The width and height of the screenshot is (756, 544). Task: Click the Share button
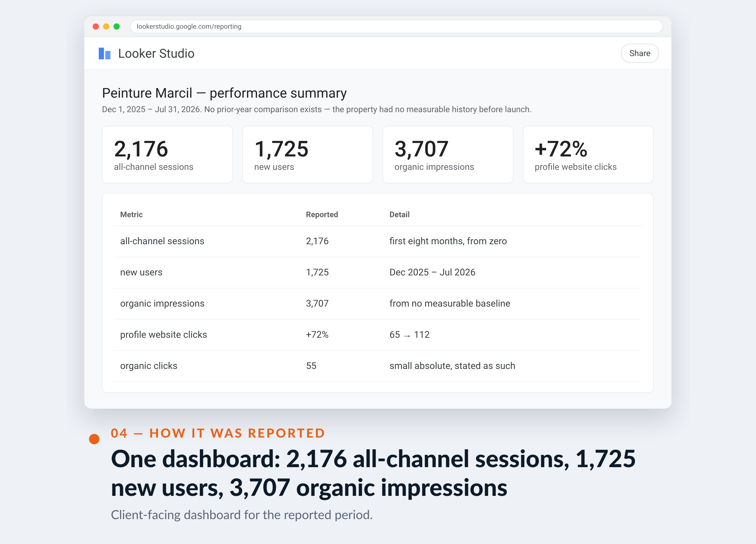coord(639,53)
